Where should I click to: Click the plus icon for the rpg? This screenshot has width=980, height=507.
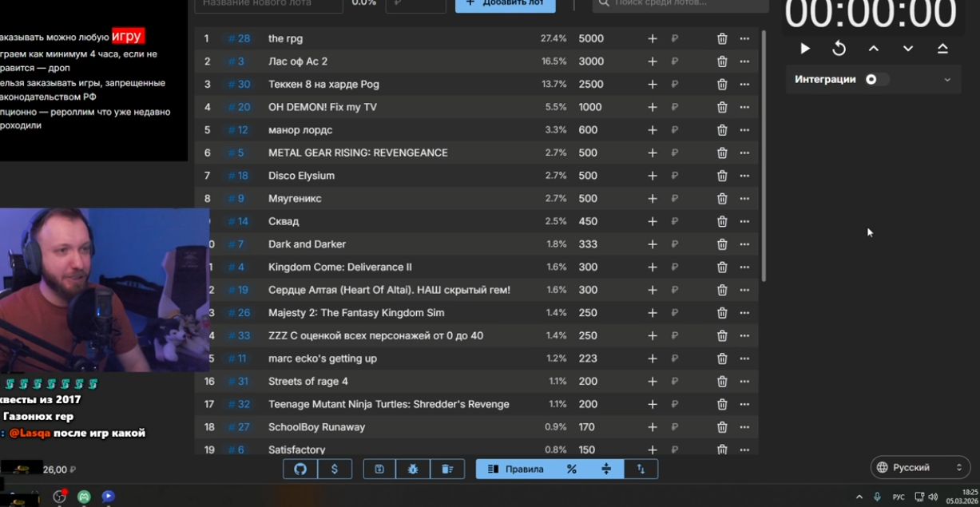(x=653, y=38)
